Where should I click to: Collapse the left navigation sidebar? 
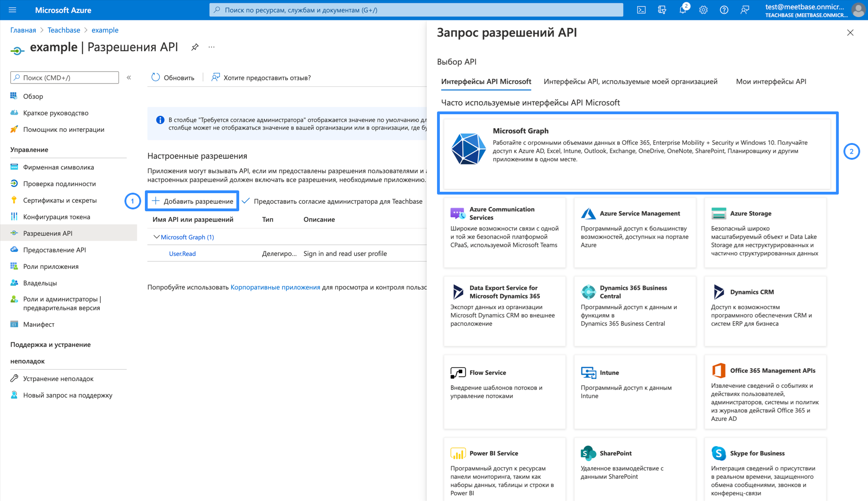pyautogui.click(x=129, y=78)
